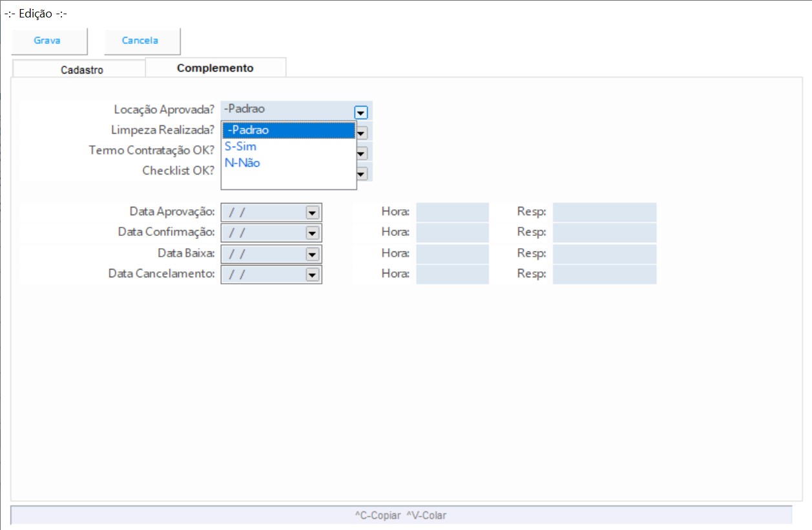Click the Data Confirmação date input
Image resolution: width=812 pixels, height=530 pixels.
click(x=263, y=233)
